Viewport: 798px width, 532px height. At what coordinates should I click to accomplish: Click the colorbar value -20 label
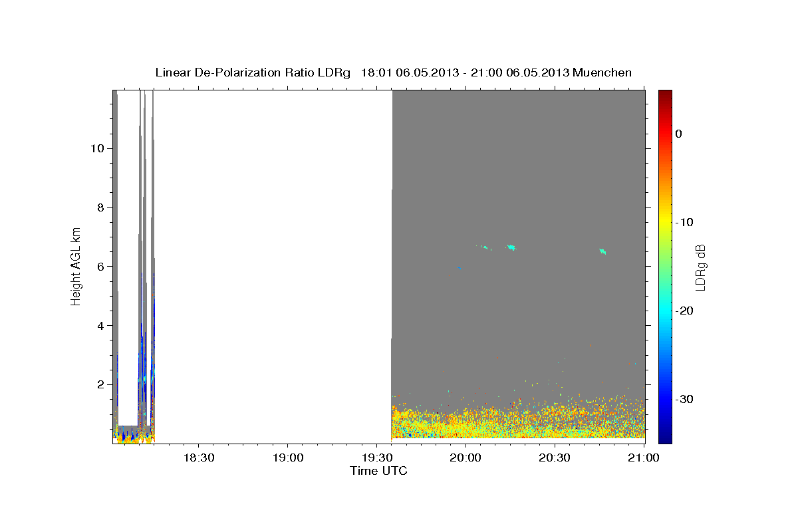[x=685, y=311]
